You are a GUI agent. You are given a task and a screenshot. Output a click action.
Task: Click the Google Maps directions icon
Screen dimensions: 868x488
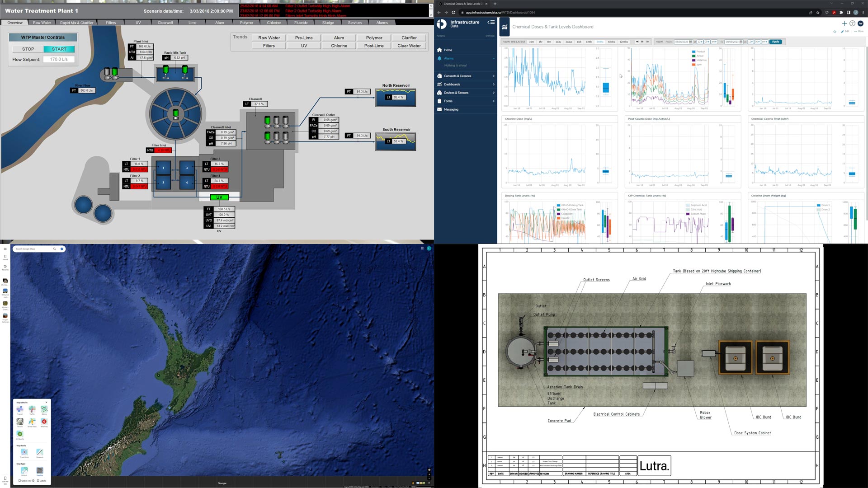(x=62, y=249)
